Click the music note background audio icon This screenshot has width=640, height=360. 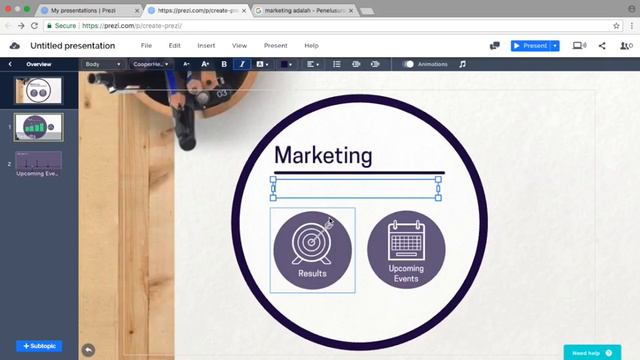462,64
